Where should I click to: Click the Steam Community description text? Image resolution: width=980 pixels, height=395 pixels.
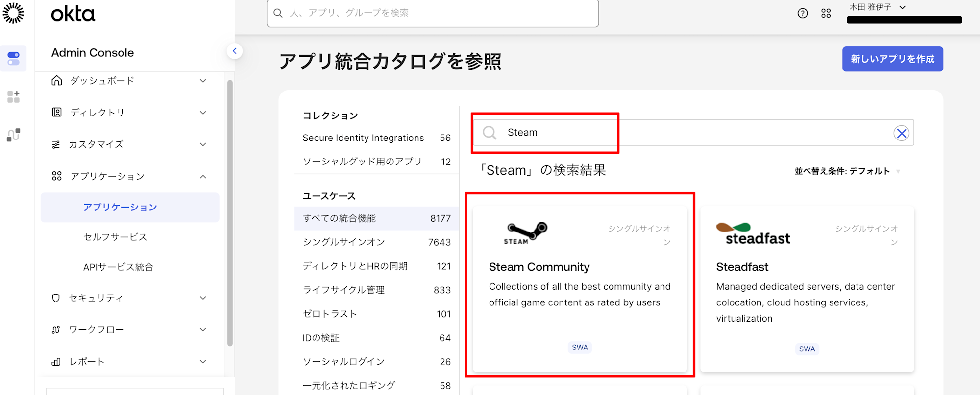click(x=580, y=295)
